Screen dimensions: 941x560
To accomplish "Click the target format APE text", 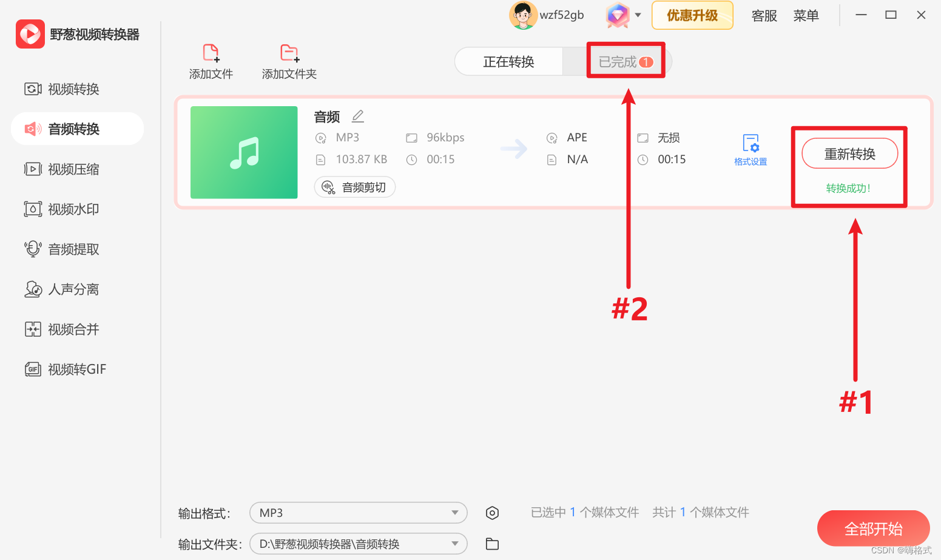I will tap(577, 138).
